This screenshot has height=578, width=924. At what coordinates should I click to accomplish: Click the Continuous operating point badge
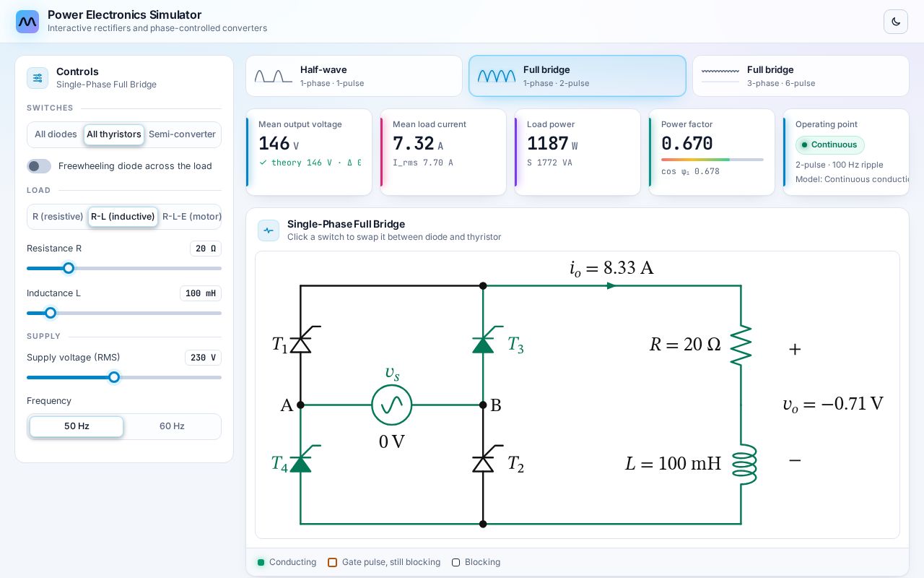(x=830, y=144)
